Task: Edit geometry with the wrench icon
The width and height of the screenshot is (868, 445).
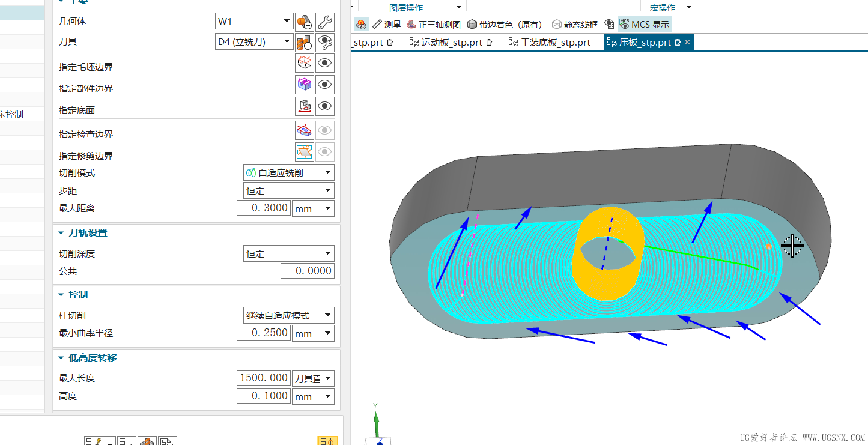Action: point(325,23)
